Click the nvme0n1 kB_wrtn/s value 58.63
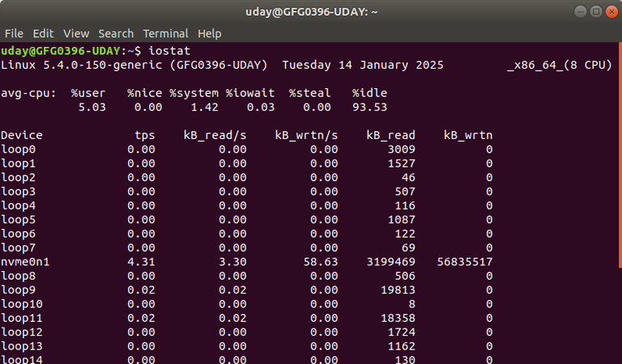 321,262
